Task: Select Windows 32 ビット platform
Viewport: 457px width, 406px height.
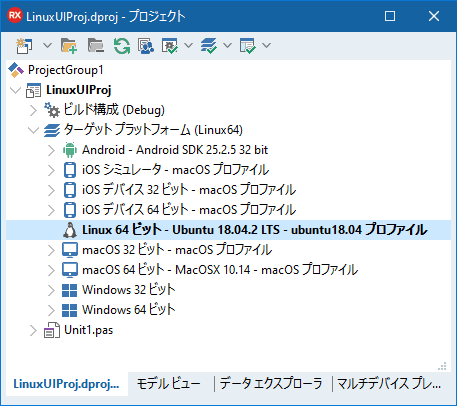Action: click(x=129, y=290)
